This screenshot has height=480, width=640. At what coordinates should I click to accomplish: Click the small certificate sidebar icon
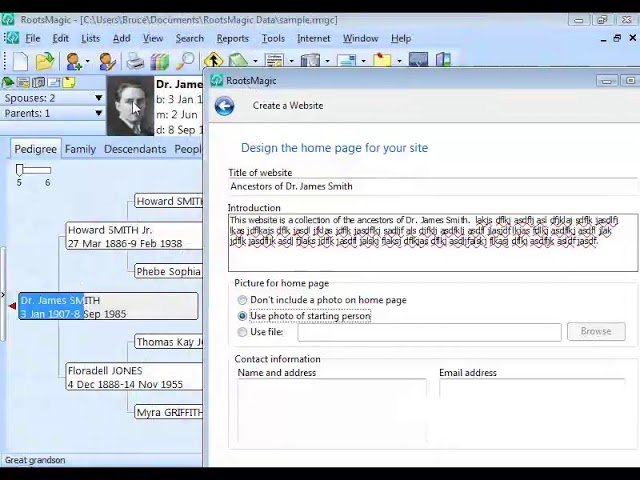tap(23, 82)
